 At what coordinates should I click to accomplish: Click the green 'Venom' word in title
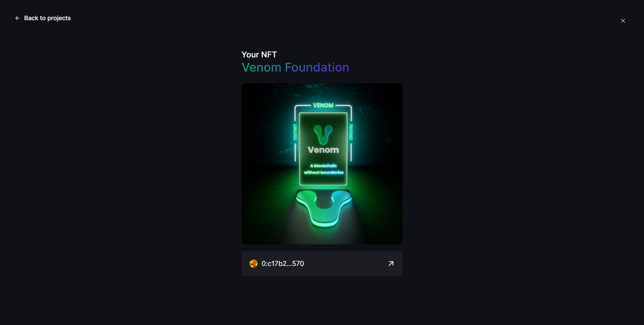click(262, 67)
